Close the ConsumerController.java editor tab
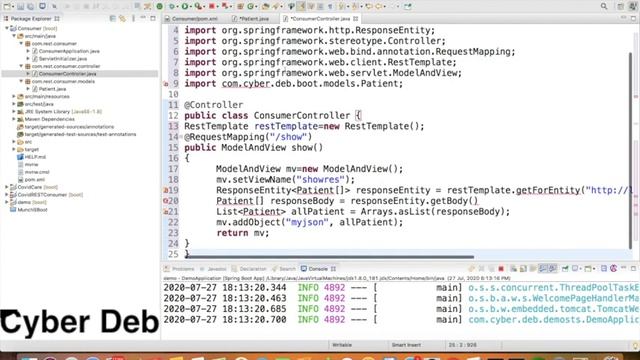The image size is (640, 360). (356, 19)
